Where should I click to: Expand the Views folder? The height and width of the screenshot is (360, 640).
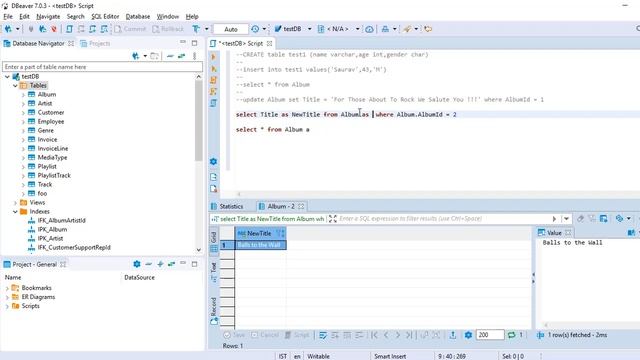point(15,202)
